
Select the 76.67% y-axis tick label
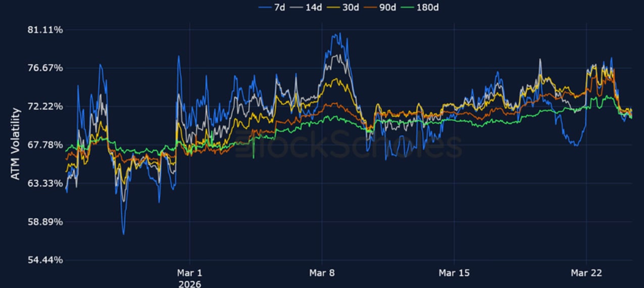(x=45, y=68)
